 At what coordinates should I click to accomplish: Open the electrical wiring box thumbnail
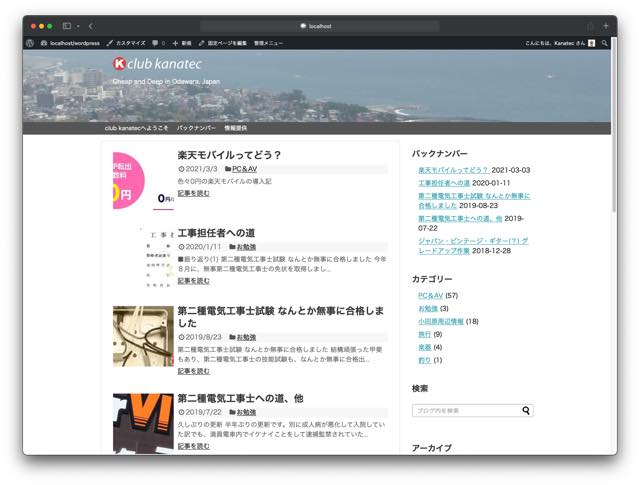tap(143, 336)
